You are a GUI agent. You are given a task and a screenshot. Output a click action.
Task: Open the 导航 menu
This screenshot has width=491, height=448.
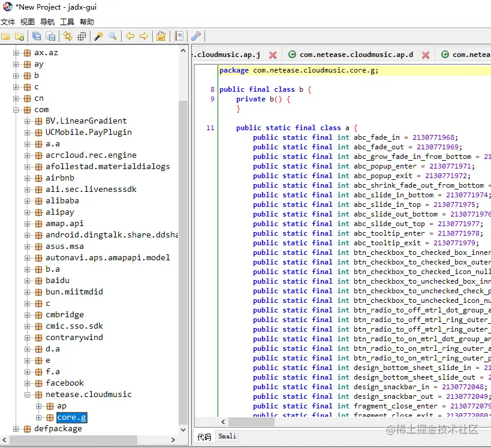(47, 22)
